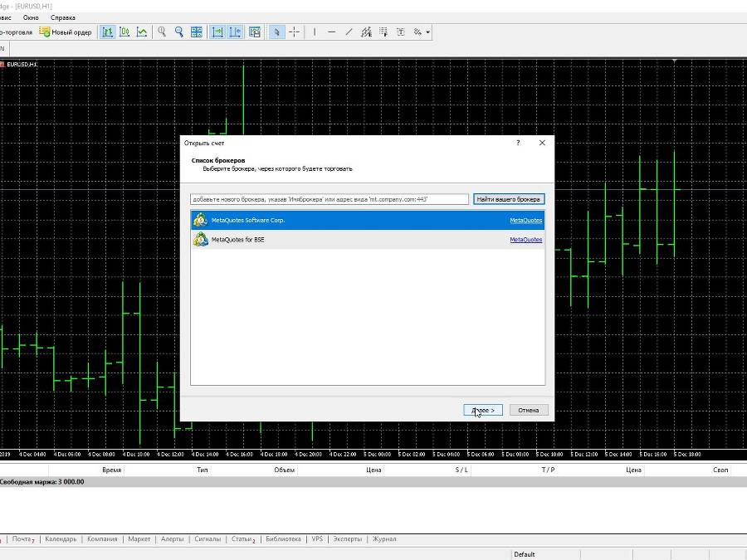Viewport: 747px width, 560px height.
Task: Toggle chart shift from right edge
Action: [x=235, y=32]
